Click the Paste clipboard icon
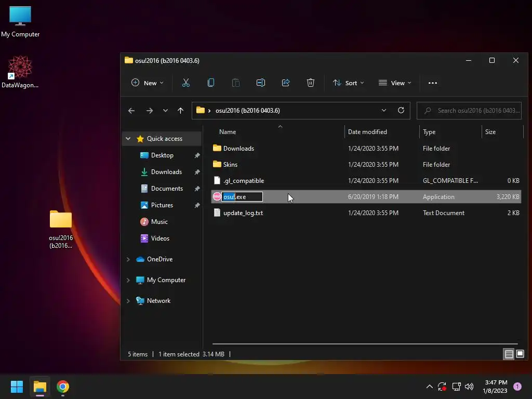 [235, 83]
